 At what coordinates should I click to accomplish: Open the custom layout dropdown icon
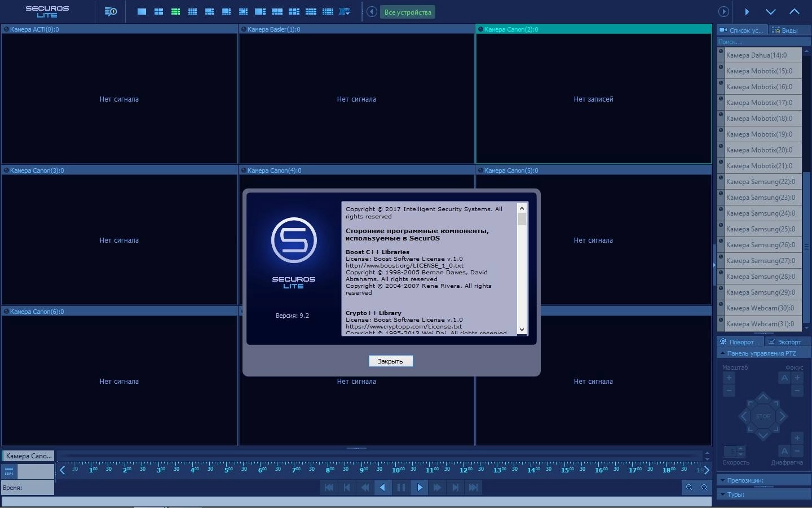[x=345, y=11]
